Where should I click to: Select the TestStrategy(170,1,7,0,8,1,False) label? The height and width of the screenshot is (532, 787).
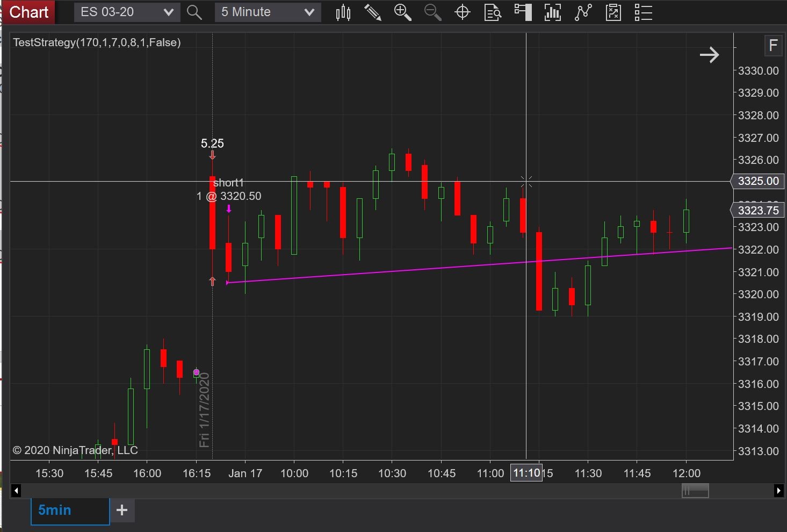click(97, 42)
